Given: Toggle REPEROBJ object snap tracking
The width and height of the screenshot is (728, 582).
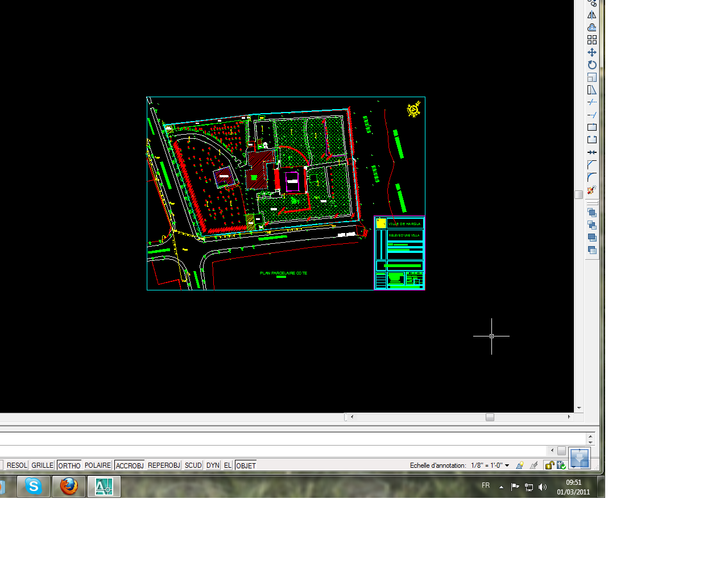Looking at the screenshot, I should 164,465.
